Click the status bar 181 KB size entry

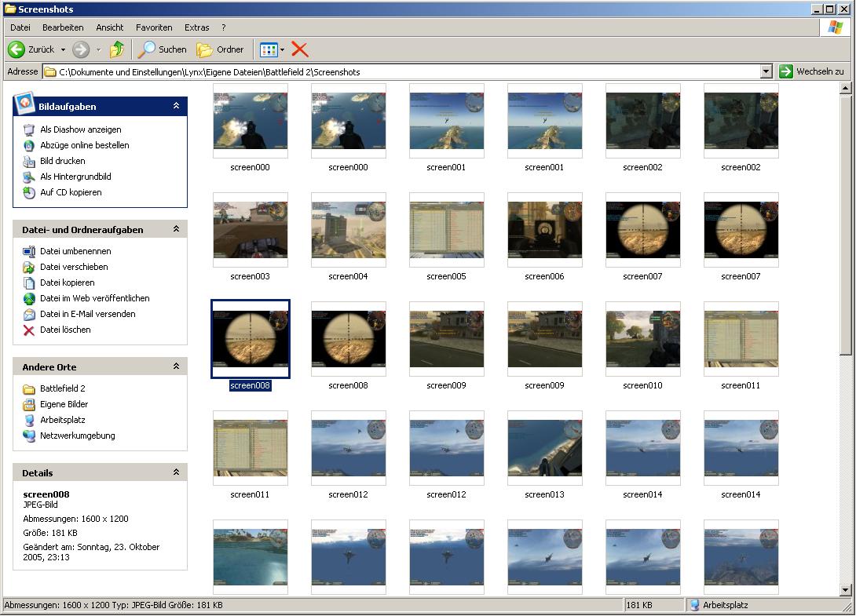tap(654, 605)
